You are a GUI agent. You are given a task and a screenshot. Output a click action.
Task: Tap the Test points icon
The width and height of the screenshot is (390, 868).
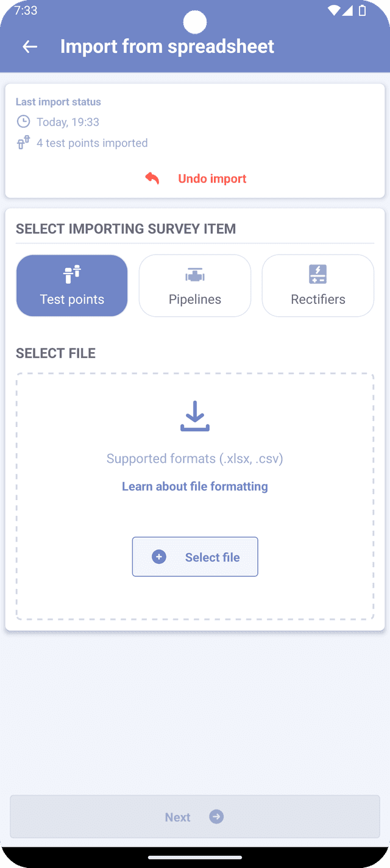72,275
